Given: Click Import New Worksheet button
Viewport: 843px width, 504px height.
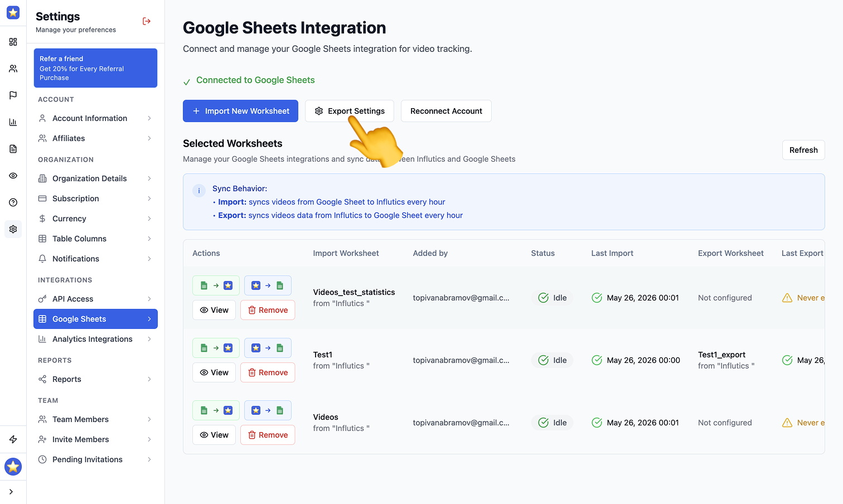Looking at the screenshot, I should (240, 111).
